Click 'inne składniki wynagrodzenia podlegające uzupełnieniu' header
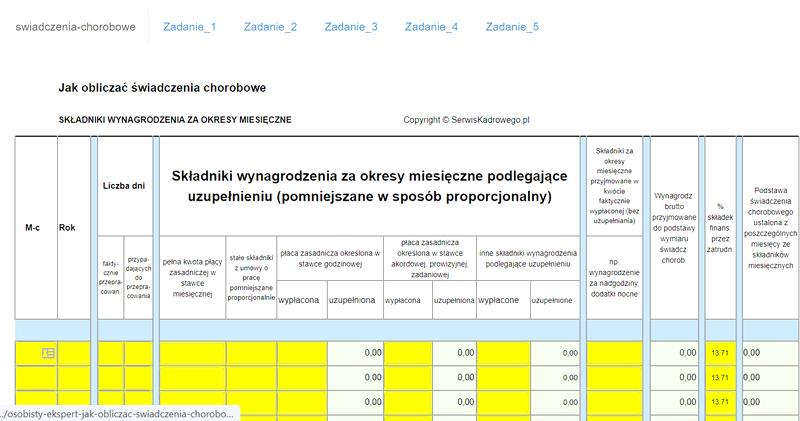The width and height of the screenshot is (800, 421). pos(528,258)
